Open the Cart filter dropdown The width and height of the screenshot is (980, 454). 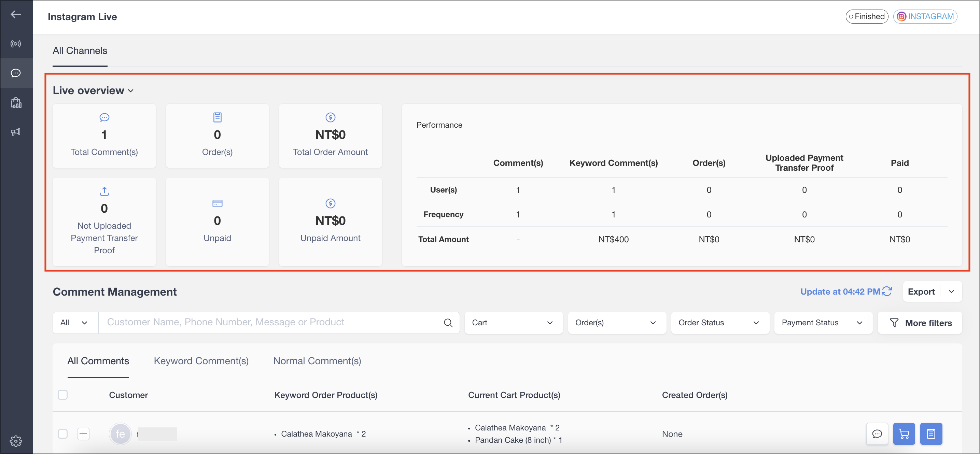pos(514,323)
